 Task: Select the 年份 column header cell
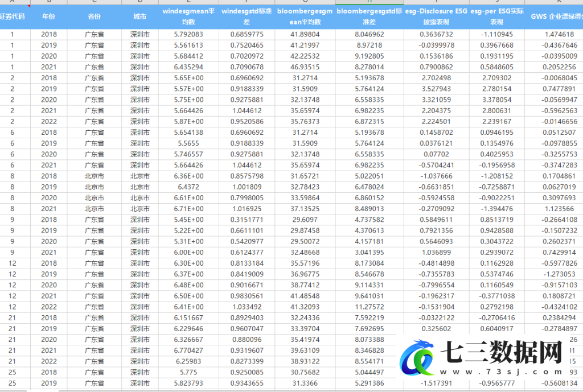[x=49, y=16]
